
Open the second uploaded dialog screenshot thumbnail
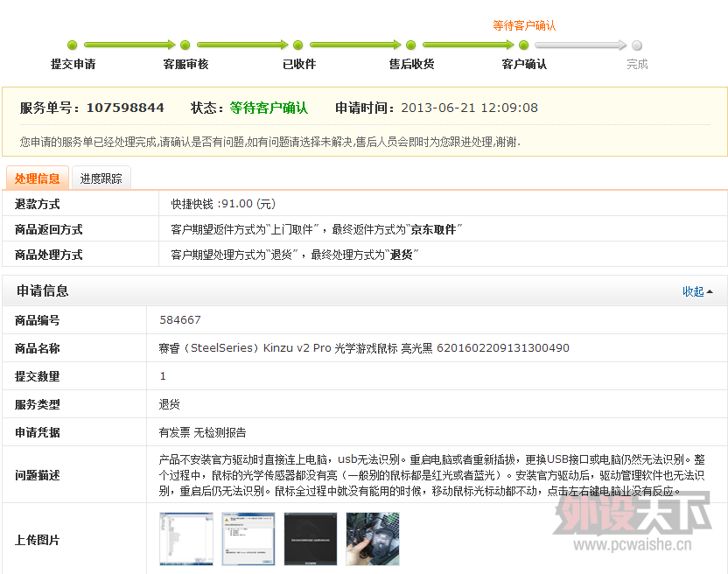pos(248,539)
